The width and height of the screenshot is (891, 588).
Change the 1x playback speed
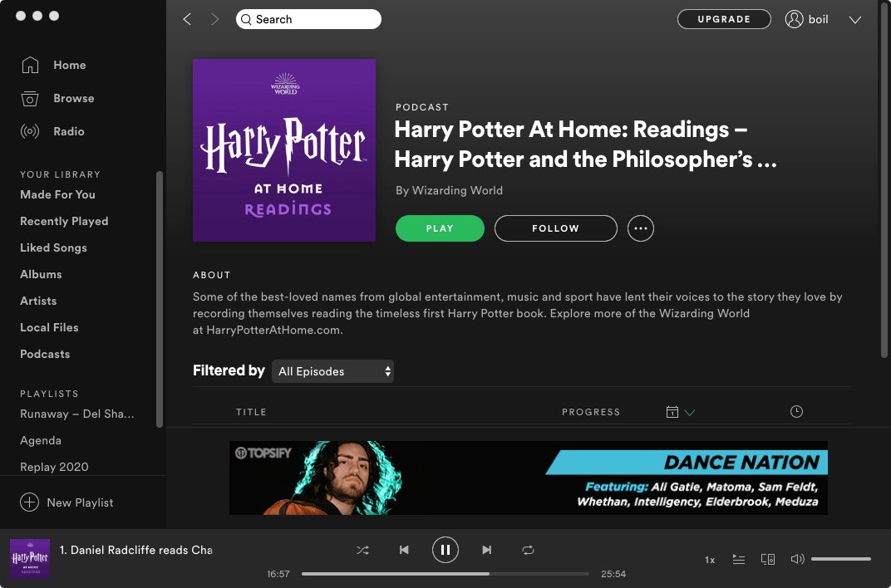[x=710, y=560]
